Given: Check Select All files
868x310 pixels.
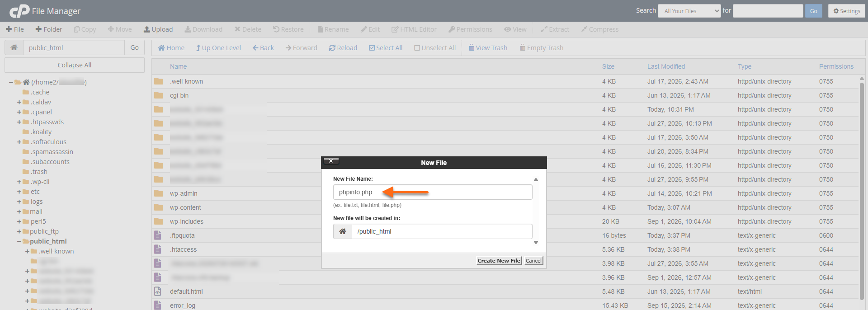Looking at the screenshot, I should [386, 48].
